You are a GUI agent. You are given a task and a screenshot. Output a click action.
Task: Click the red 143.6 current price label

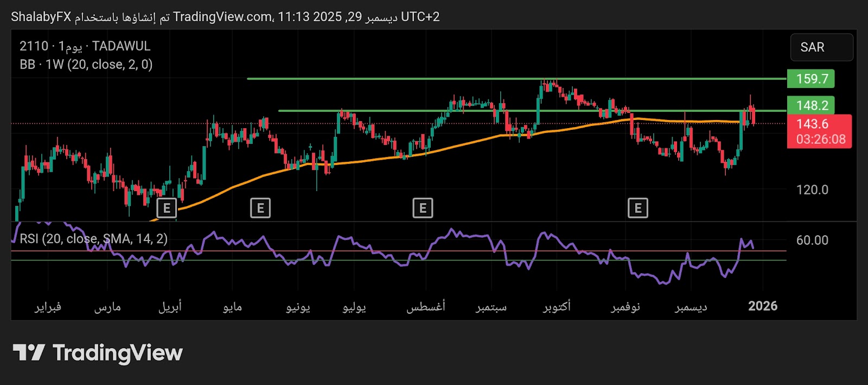(x=812, y=124)
